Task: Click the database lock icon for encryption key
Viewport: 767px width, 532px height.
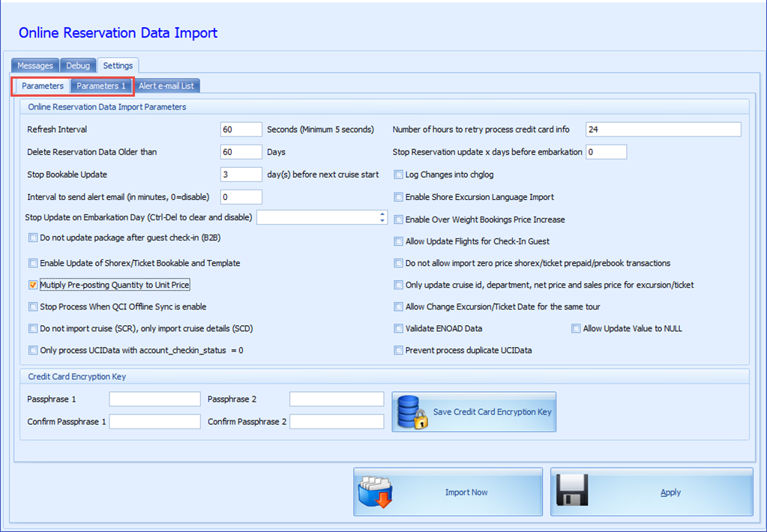Action: click(x=412, y=412)
